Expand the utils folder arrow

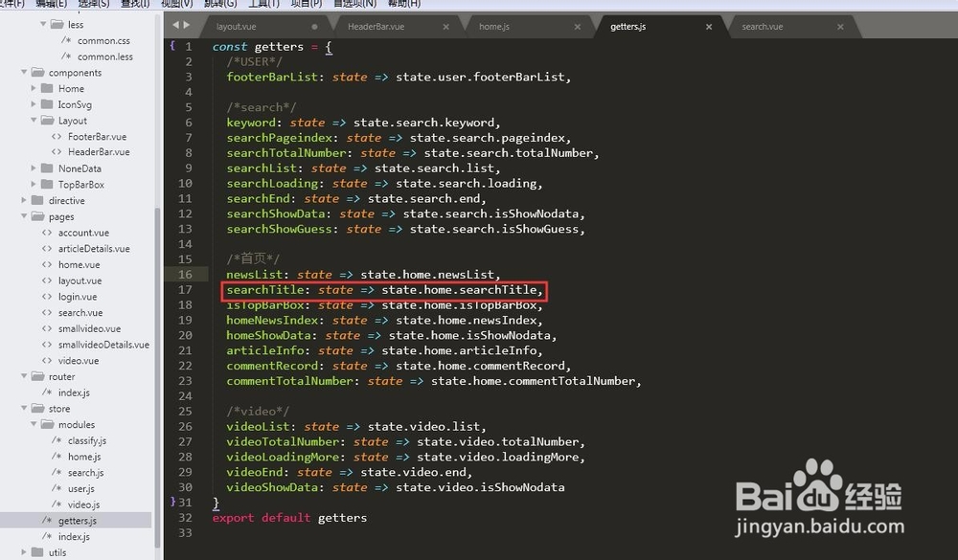point(24,552)
